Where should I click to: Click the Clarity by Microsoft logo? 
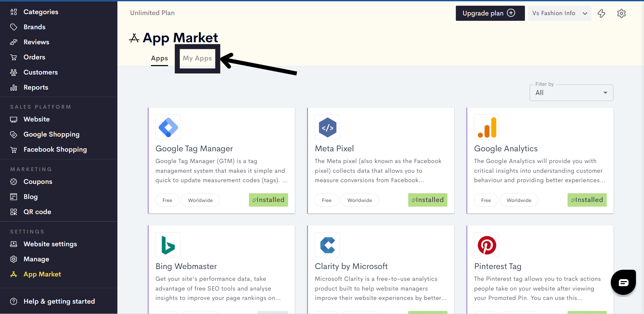[327, 245]
